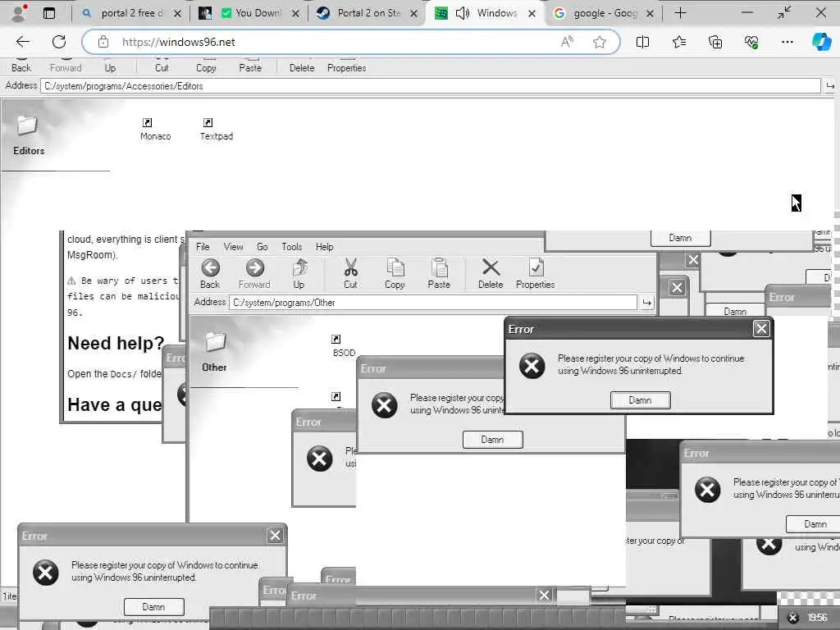Click Damn in the frontmost Error dialog

640,400
